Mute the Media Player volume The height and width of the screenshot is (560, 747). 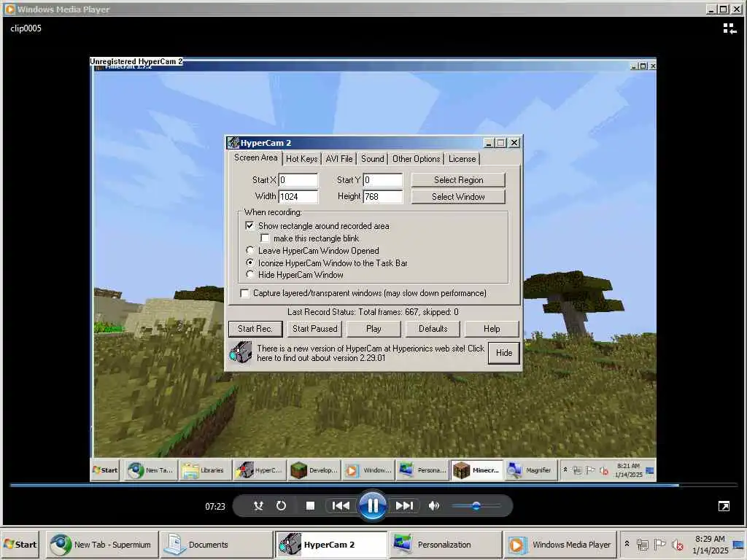tap(433, 506)
